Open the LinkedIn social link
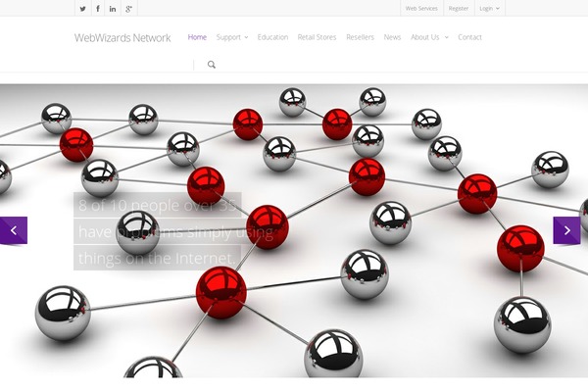Viewport: 588px width, 392px height. [x=113, y=8]
